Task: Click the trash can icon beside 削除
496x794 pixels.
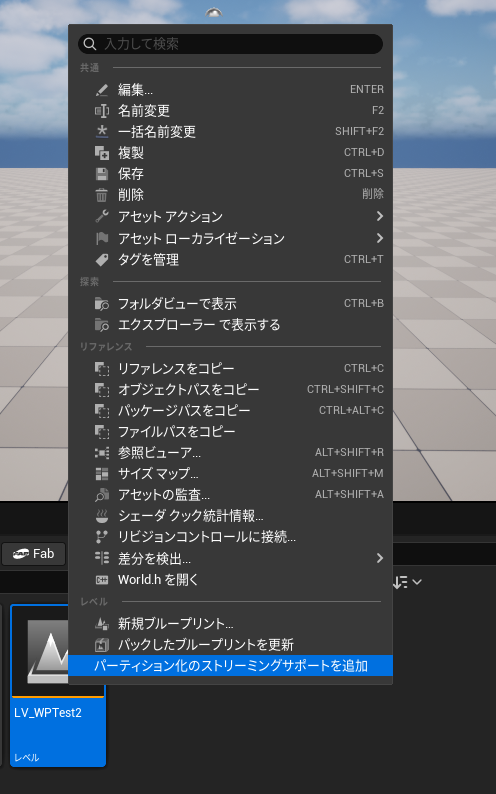Action: (102, 195)
